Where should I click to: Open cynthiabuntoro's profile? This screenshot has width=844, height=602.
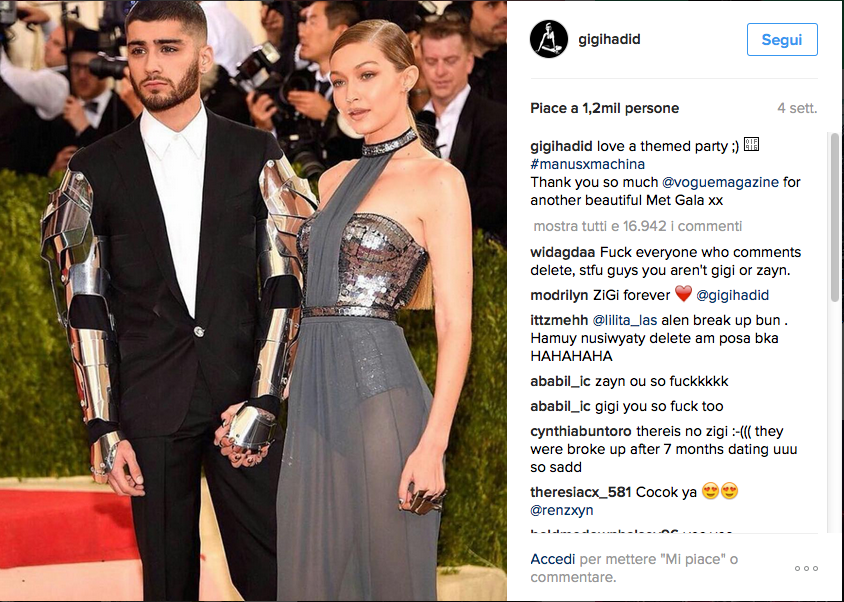[581, 431]
